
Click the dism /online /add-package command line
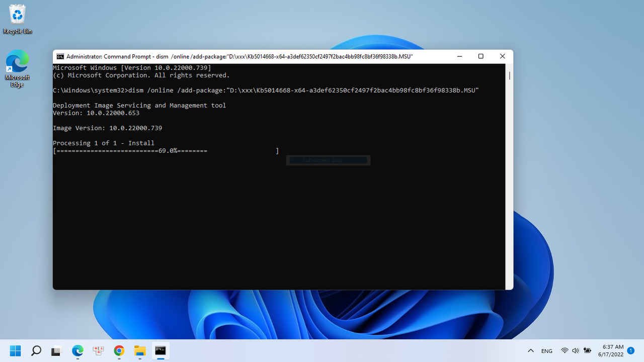(266, 90)
